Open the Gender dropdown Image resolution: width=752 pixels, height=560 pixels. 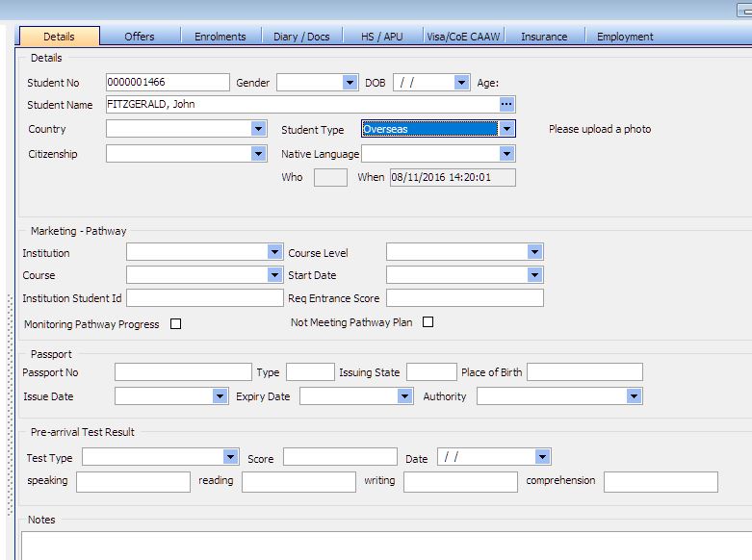click(350, 83)
